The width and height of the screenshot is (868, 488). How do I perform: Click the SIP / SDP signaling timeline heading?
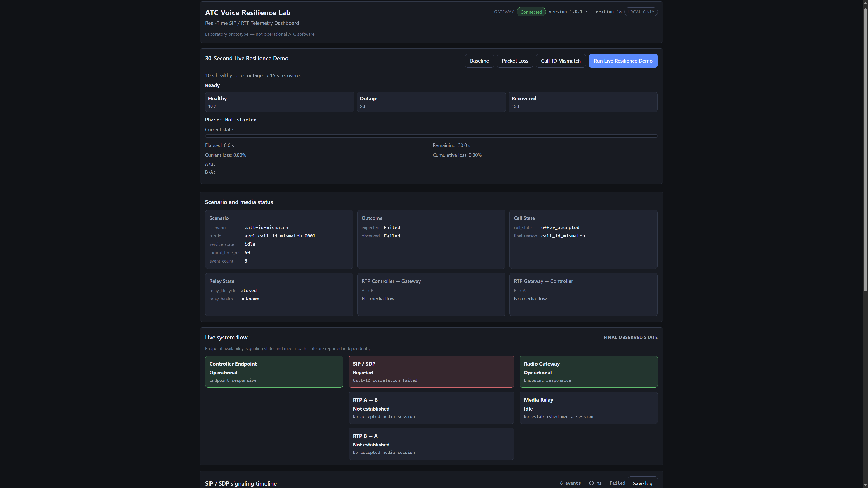(x=241, y=484)
